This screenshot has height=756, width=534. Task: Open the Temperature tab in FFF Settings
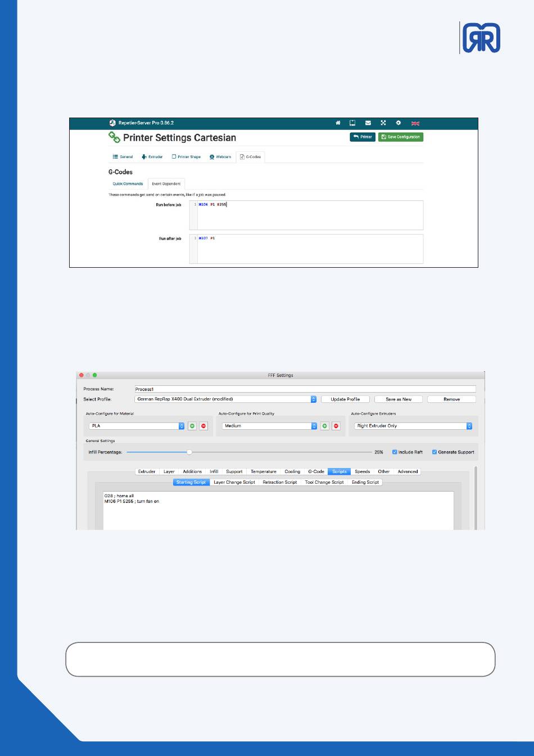pyautogui.click(x=264, y=471)
